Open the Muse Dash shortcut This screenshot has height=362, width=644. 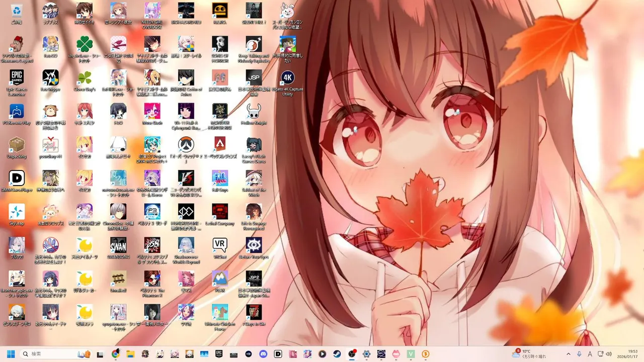pos(152,114)
